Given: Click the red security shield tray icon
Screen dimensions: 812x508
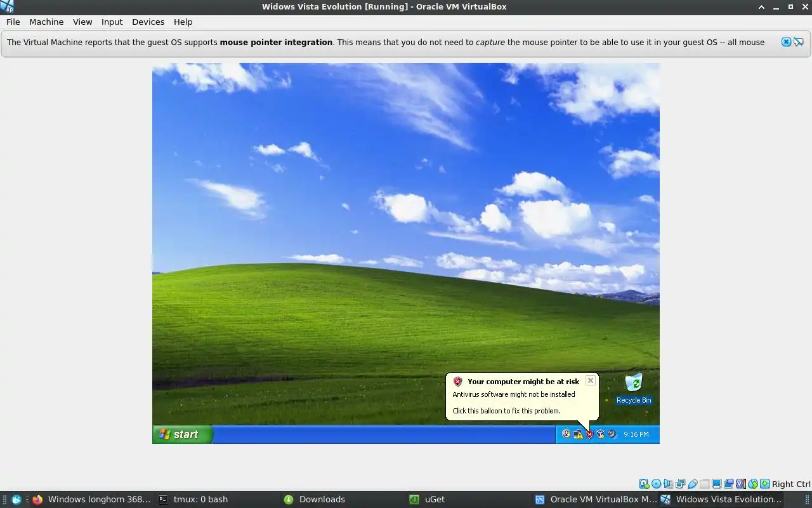Looking at the screenshot, I should click(x=589, y=434).
